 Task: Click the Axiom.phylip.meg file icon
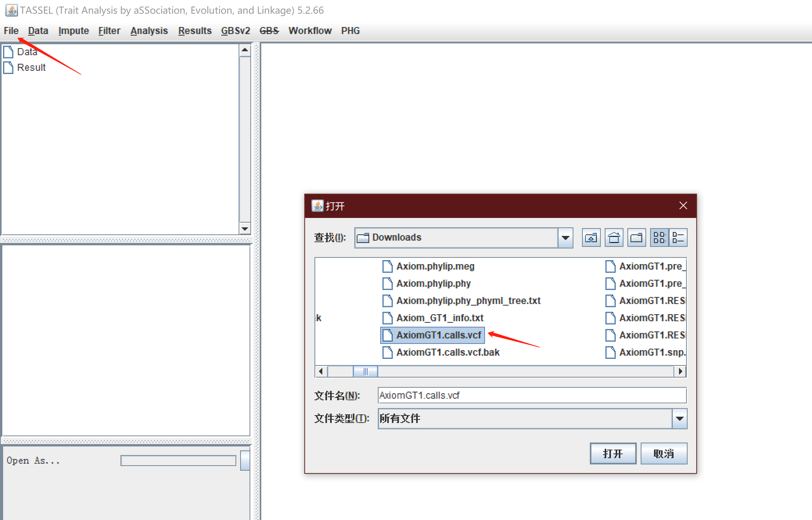(387, 266)
